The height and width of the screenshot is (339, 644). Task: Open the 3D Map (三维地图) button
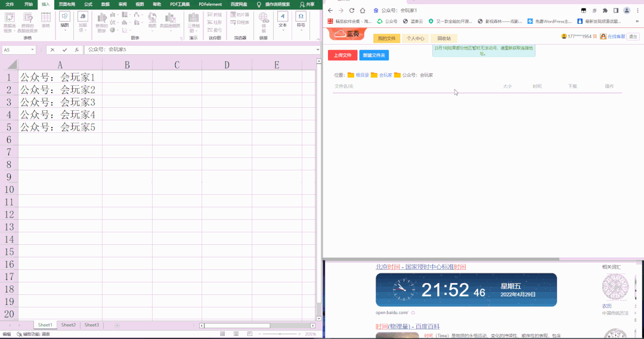[x=193, y=23]
